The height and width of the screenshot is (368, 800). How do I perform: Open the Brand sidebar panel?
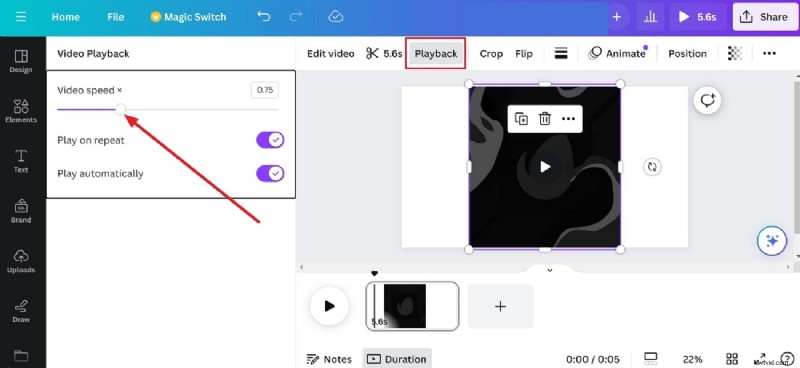coord(21,211)
